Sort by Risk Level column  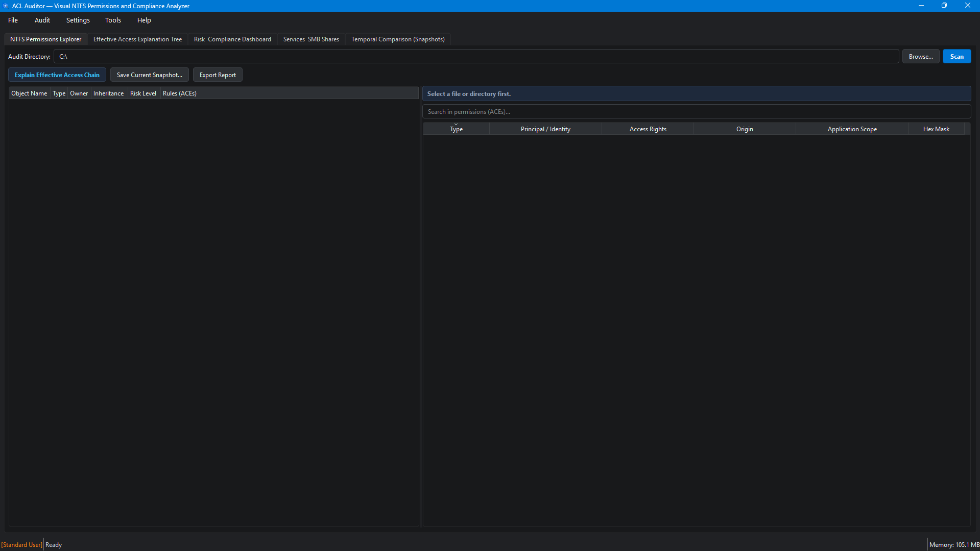coord(143,93)
